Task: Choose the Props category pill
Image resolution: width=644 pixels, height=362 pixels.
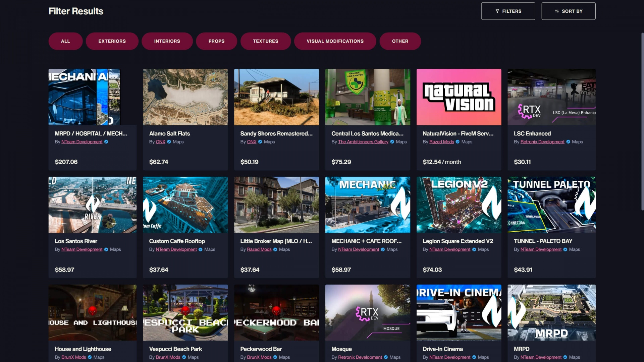Action: tap(216, 41)
